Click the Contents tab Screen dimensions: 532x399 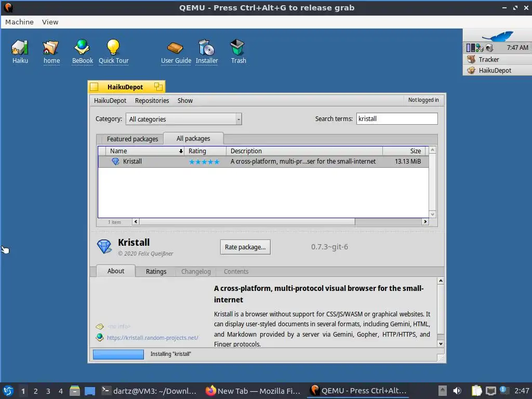[236, 271]
